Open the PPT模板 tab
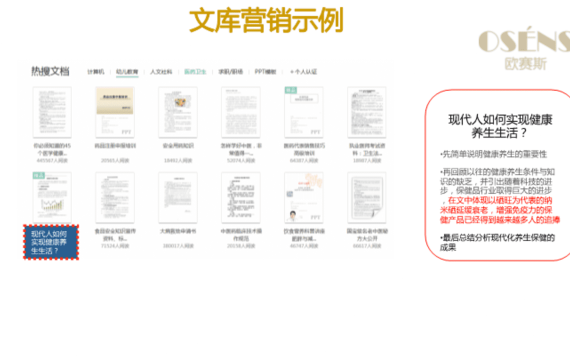 265,72
